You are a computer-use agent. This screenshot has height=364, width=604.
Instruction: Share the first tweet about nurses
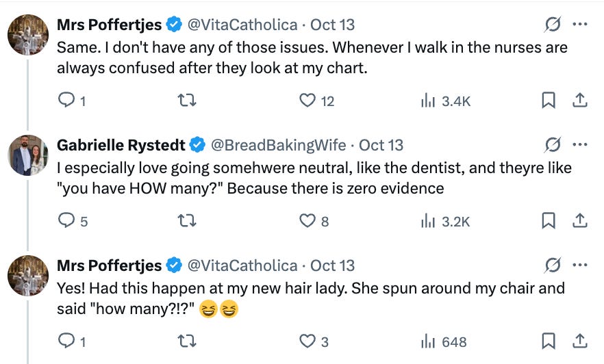[x=579, y=101]
